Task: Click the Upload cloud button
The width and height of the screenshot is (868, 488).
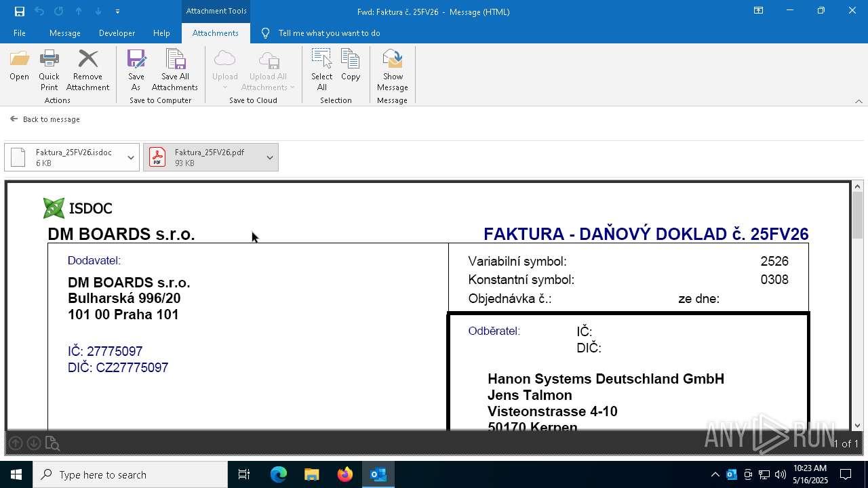Action: [x=225, y=69]
